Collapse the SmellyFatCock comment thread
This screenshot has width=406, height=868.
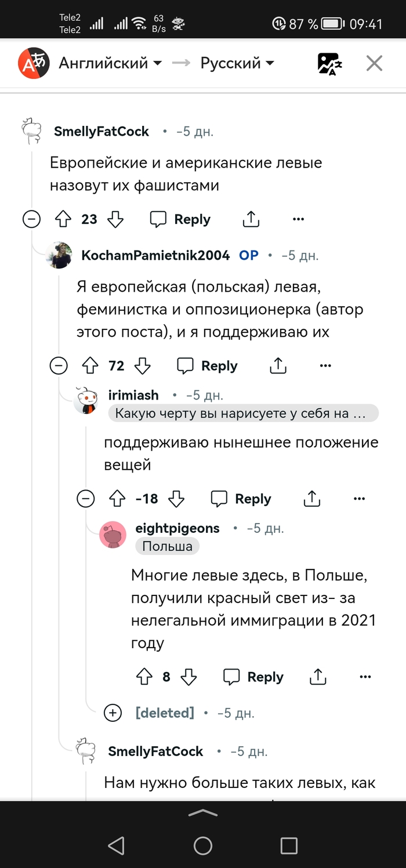(31, 219)
